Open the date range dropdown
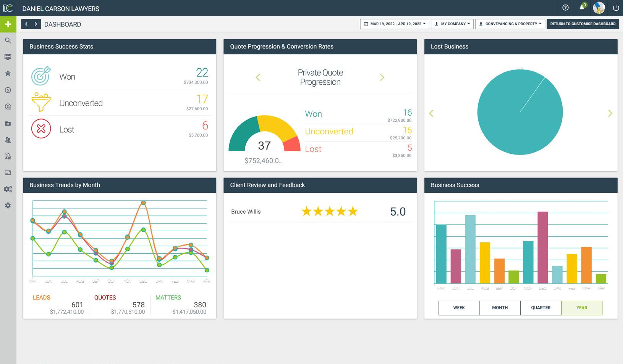This screenshot has width=623, height=364. pos(395,24)
